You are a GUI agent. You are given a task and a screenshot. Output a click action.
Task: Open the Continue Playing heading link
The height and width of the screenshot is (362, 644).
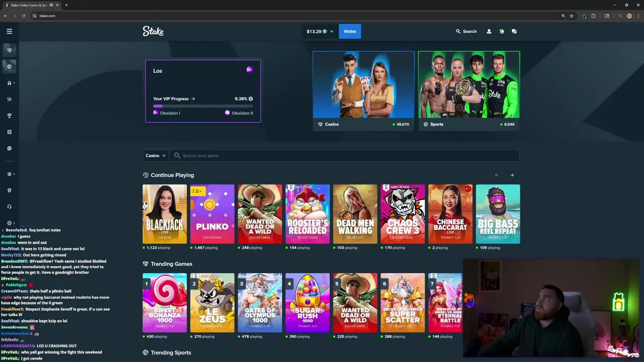click(172, 175)
